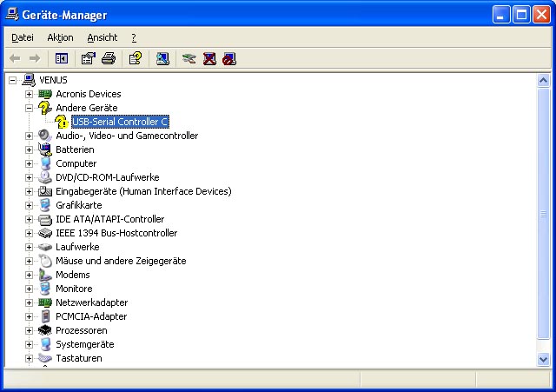Click the VENUS computer icon

point(29,80)
